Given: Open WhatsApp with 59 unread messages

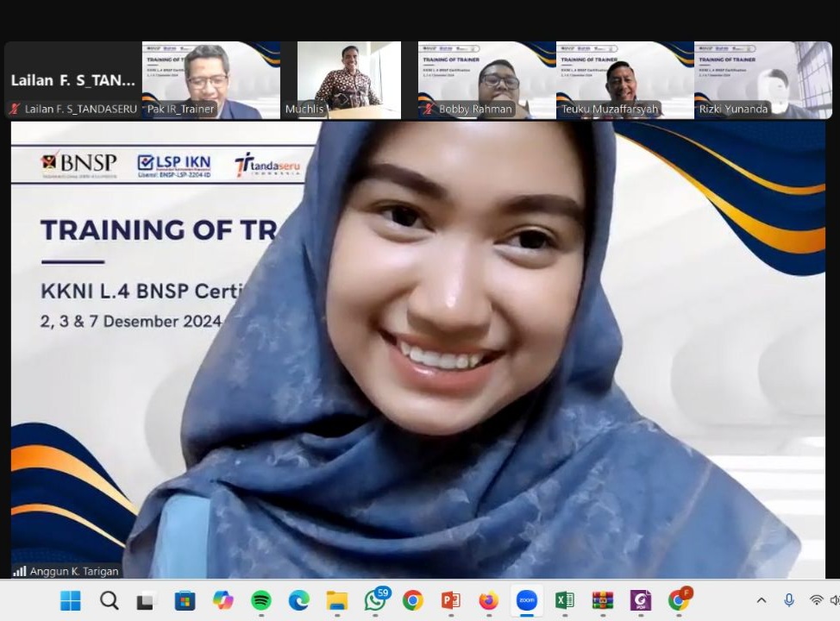Looking at the screenshot, I should (375, 600).
